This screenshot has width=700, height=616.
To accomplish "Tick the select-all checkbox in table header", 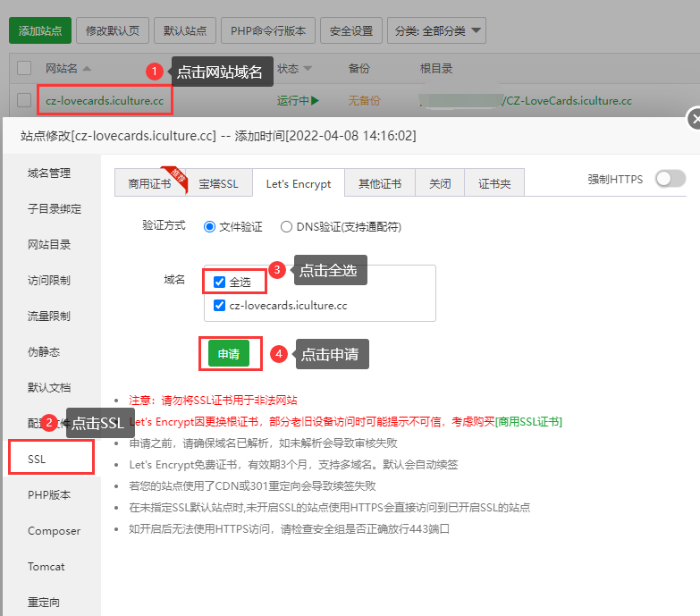I will (24, 68).
